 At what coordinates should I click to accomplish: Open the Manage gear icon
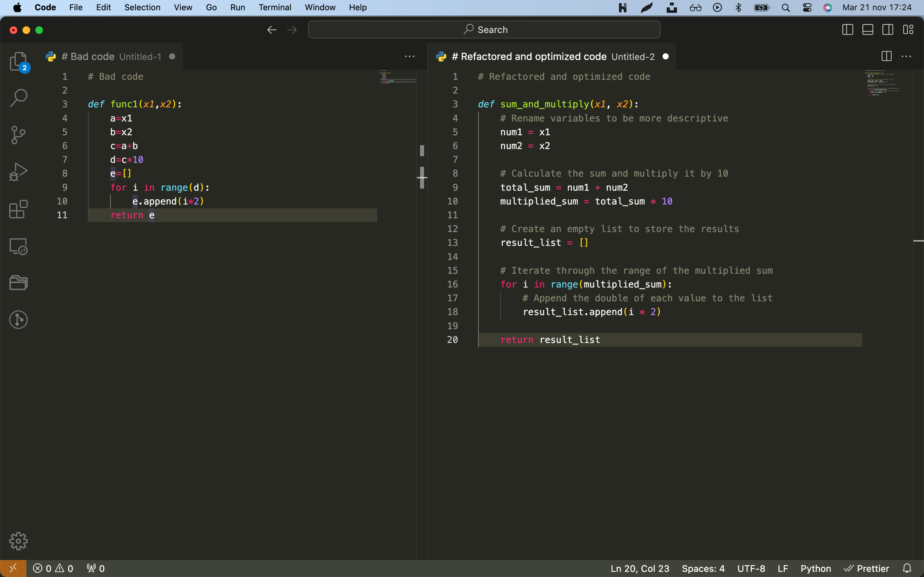(x=18, y=541)
